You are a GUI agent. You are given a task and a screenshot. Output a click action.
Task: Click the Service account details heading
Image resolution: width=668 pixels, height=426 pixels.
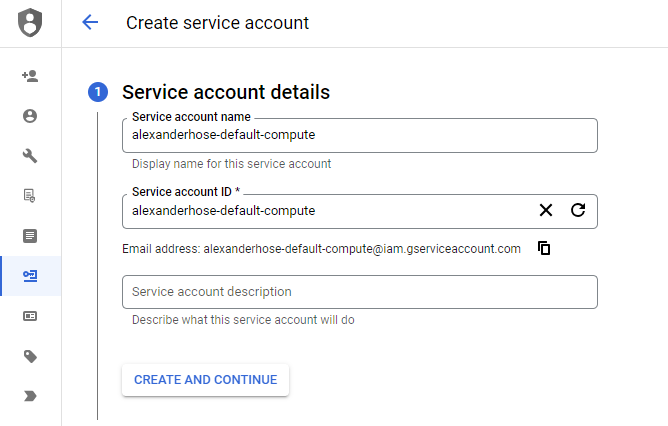226,92
